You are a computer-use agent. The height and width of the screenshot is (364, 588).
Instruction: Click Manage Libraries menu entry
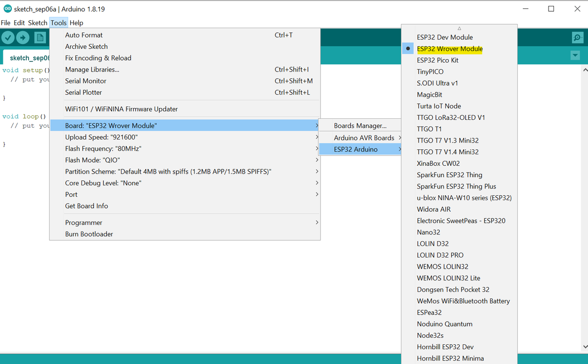(x=92, y=70)
